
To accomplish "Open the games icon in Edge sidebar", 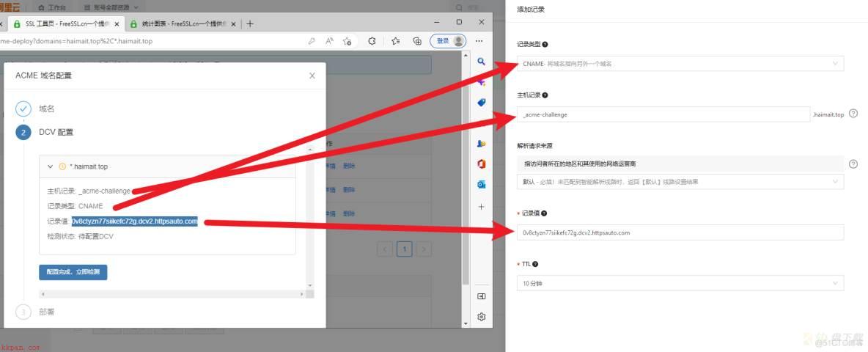I will tap(481, 143).
